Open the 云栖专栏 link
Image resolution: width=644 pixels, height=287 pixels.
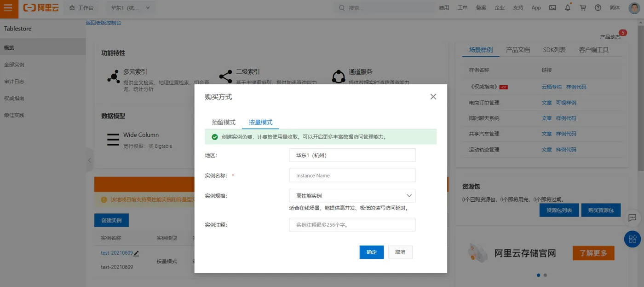tap(552, 87)
